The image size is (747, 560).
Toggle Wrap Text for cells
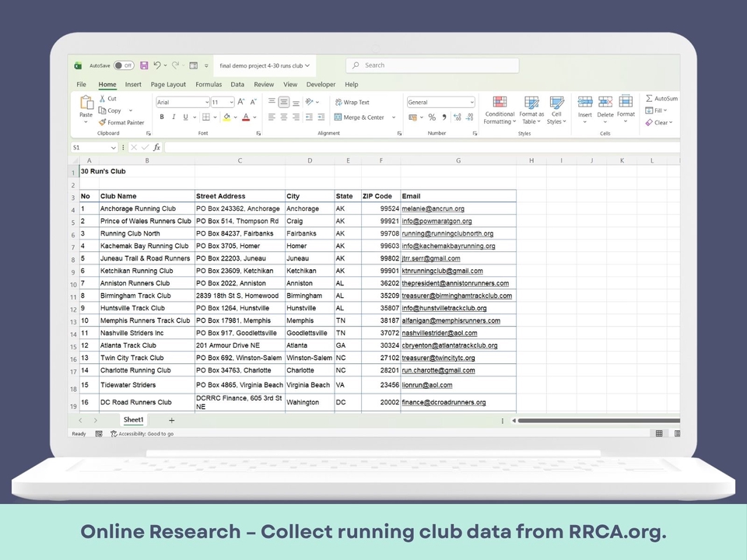pos(352,102)
